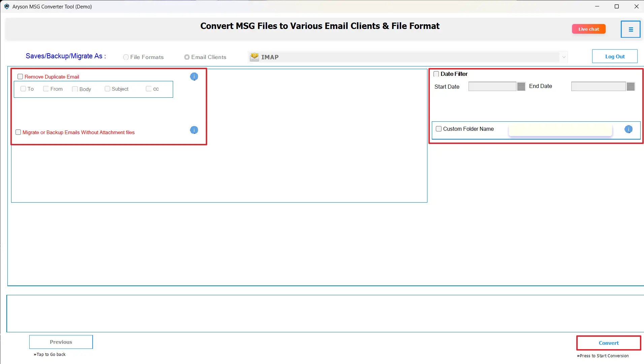The width and height of the screenshot is (644, 364).
Task: Select the Email Clients radio button
Action: point(187,57)
